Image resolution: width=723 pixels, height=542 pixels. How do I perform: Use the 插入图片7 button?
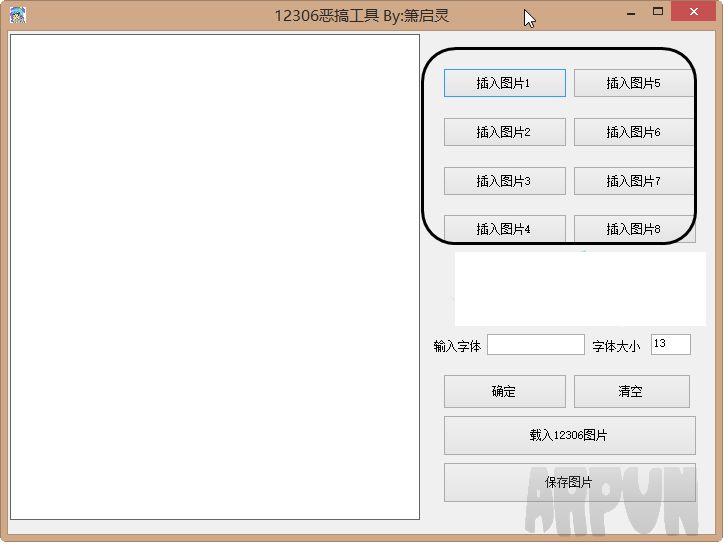point(634,181)
